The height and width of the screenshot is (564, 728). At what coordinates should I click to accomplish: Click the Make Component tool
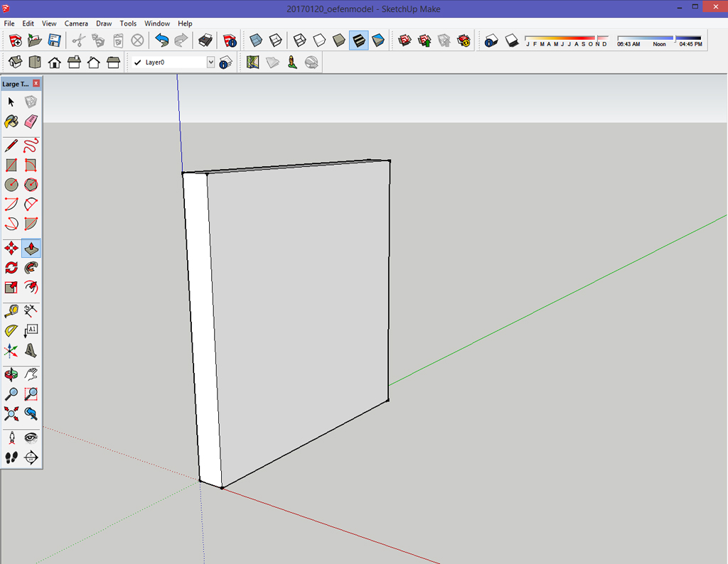coord(31,102)
